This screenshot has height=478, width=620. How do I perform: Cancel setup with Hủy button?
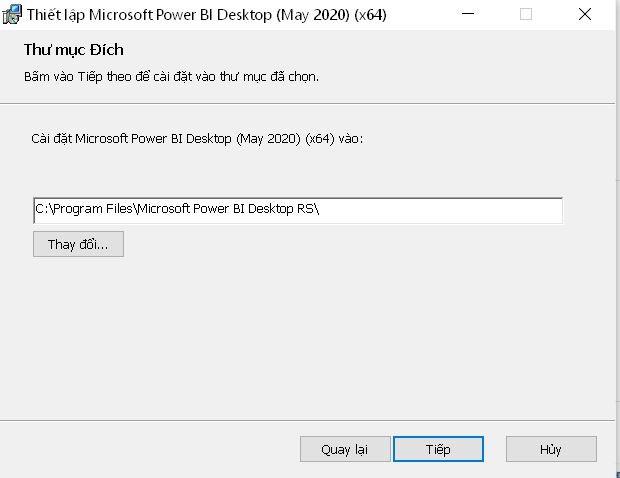(x=551, y=449)
